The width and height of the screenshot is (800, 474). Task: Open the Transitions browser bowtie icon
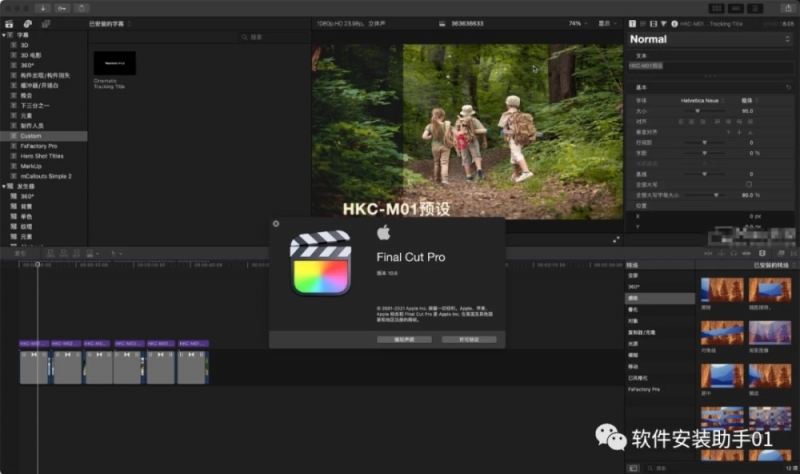793,253
